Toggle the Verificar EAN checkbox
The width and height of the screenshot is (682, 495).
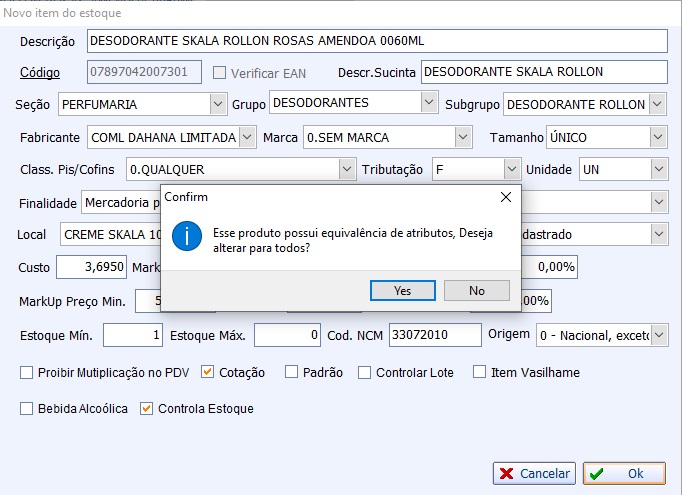[x=219, y=73]
